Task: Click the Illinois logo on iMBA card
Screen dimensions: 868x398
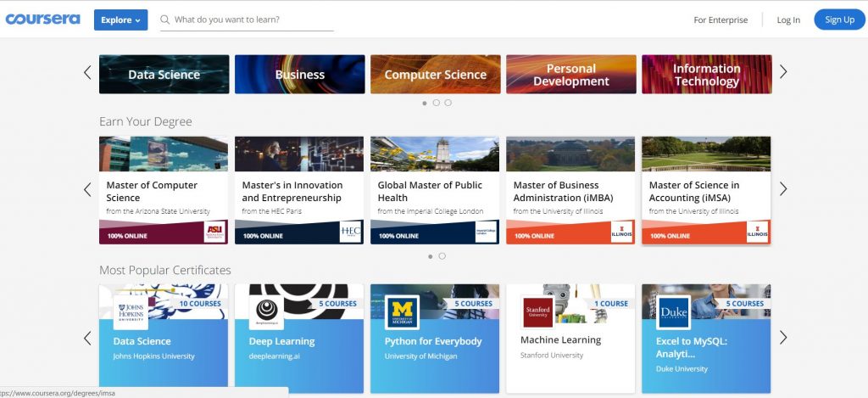Action: 621,232
